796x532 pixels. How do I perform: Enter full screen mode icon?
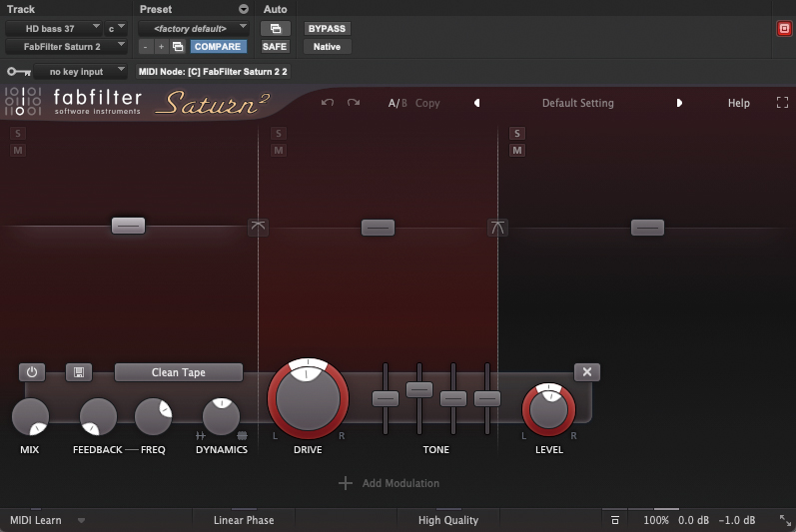click(782, 103)
